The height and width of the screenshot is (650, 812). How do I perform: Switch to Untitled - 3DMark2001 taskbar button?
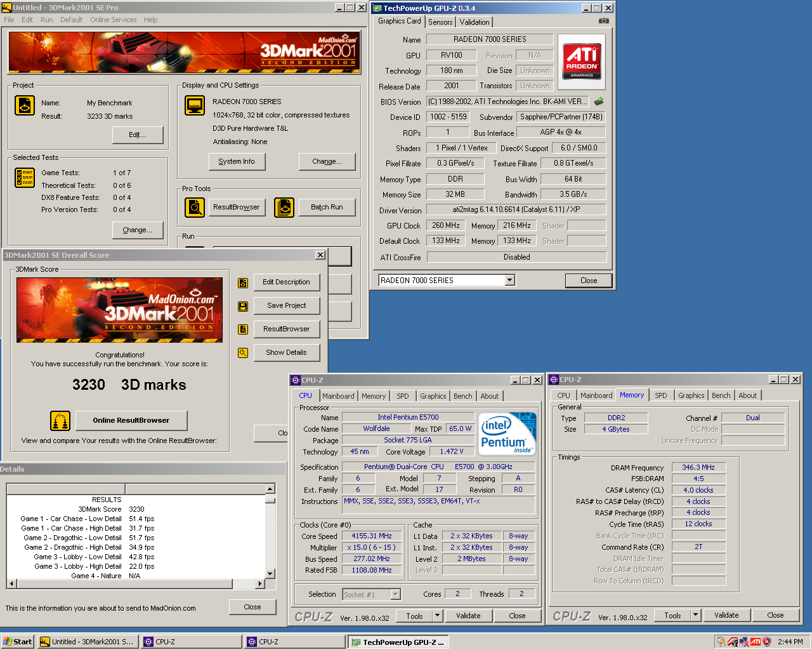(88, 642)
